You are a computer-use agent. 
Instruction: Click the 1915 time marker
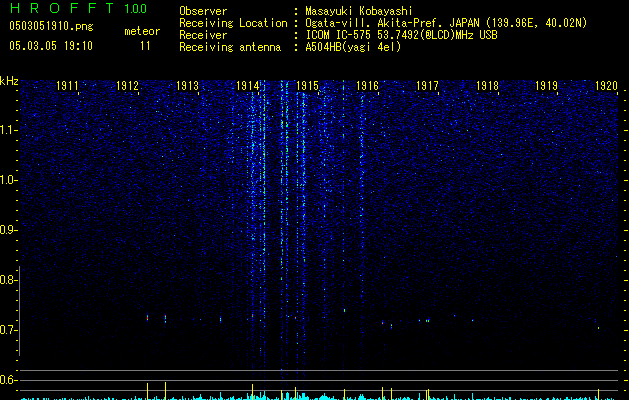(307, 86)
